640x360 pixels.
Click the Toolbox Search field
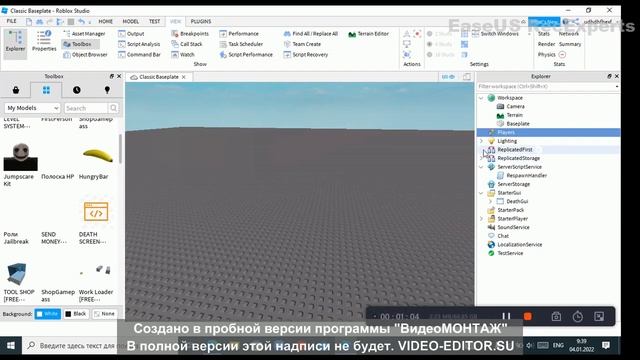(x=86, y=108)
